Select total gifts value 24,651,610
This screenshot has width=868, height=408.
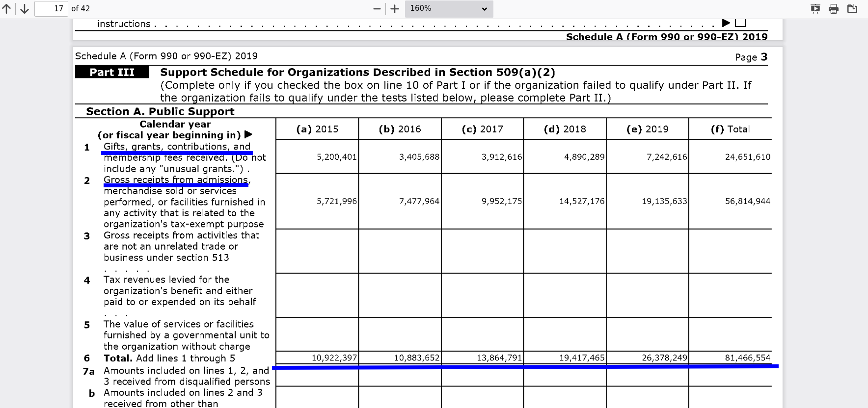(747, 157)
